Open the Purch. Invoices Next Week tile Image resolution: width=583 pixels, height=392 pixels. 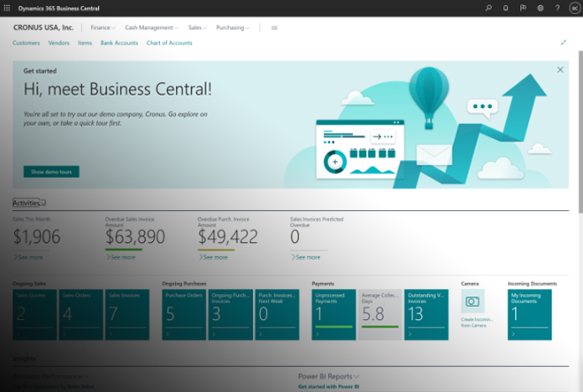[277, 315]
